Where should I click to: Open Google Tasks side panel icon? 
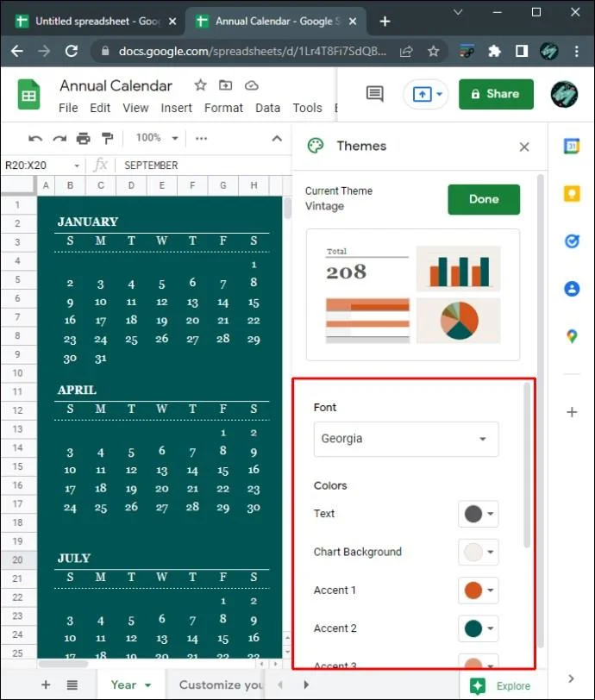click(x=573, y=241)
